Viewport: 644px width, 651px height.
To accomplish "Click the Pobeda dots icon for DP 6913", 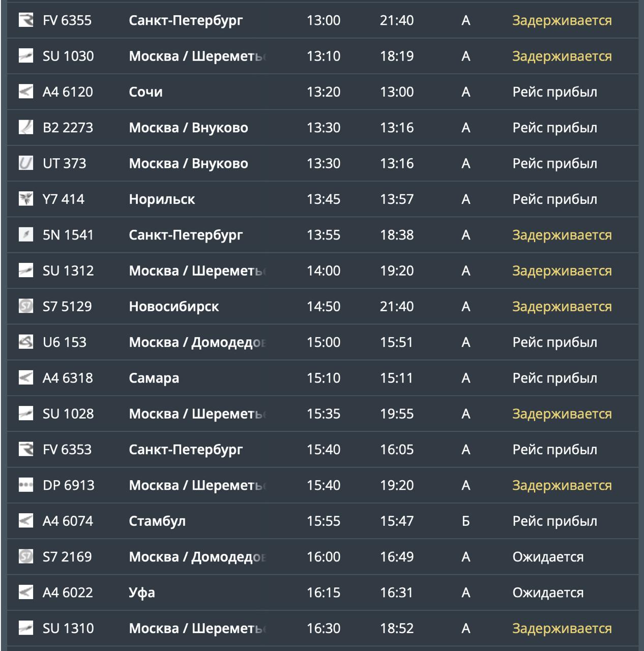I will pos(25,485).
